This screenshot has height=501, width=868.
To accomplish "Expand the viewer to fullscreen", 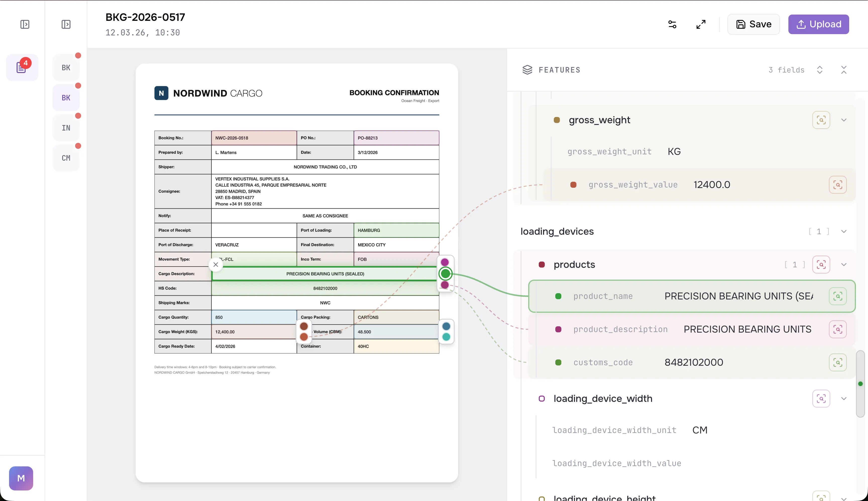I will 701,24.
